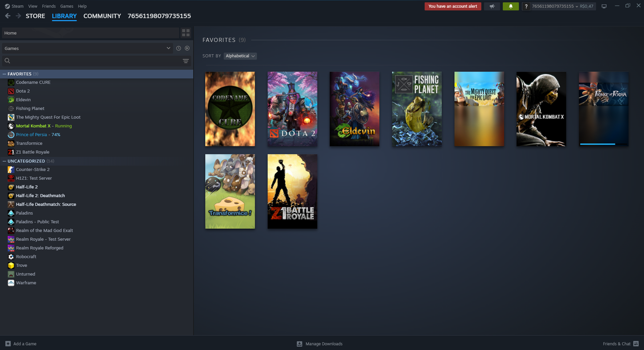Switch to the COMMUNITY tab
644x350 pixels.
(x=102, y=16)
